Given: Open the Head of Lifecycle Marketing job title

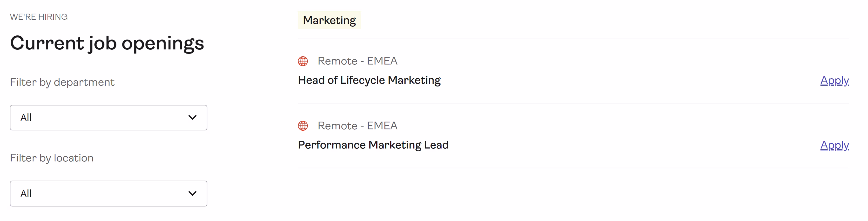Looking at the screenshot, I should tap(369, 80).
